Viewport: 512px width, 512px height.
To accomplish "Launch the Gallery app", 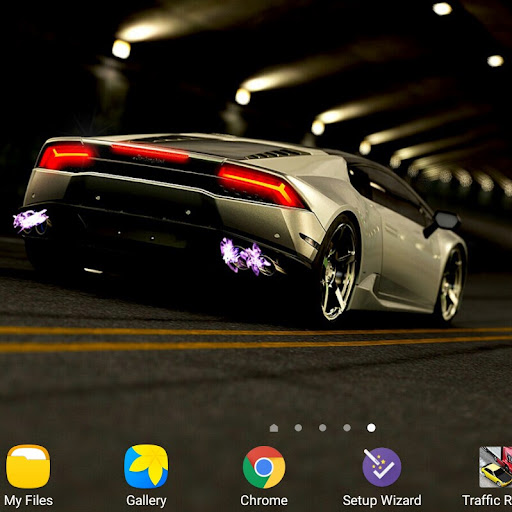I will point(146,465).
